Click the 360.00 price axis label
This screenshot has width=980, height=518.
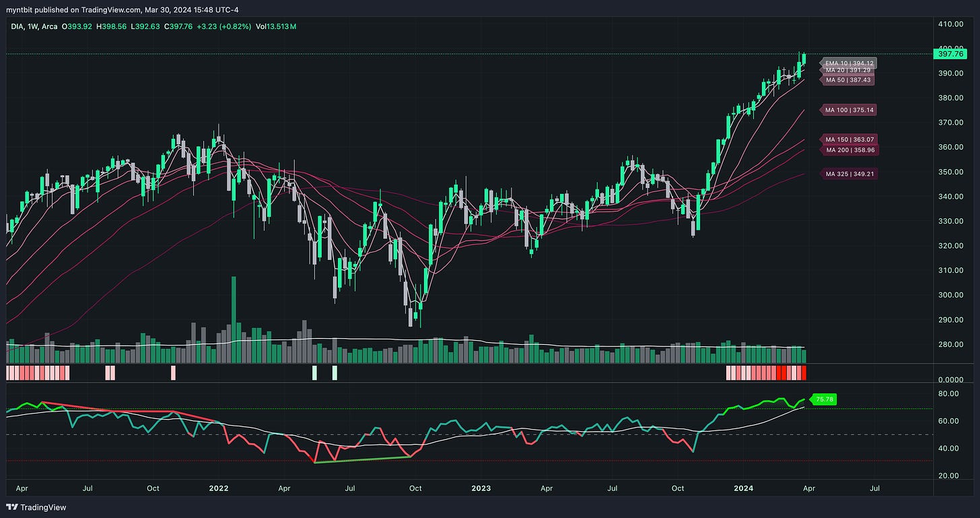pyautogui.click(x=951, y=147)
